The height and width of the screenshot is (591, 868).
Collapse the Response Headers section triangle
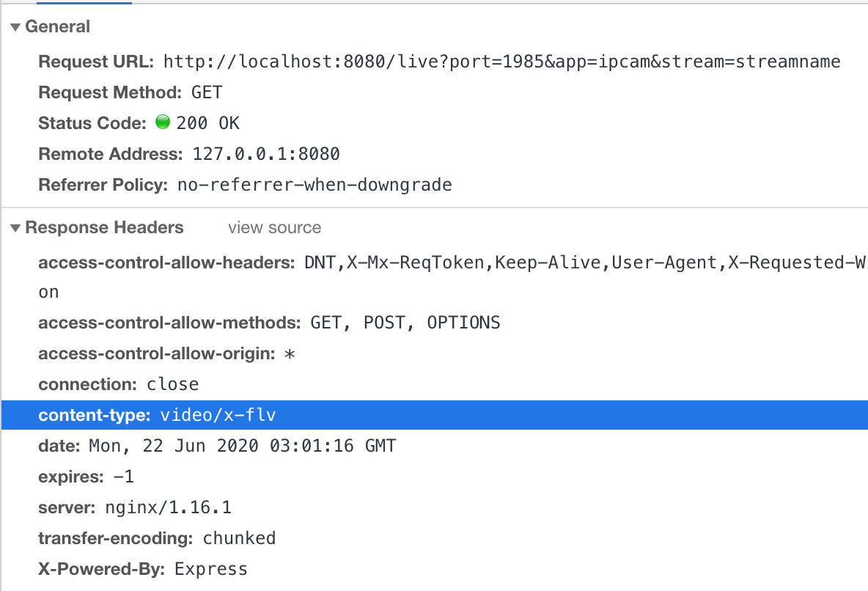pyautogui.click(x=15, y=227)
